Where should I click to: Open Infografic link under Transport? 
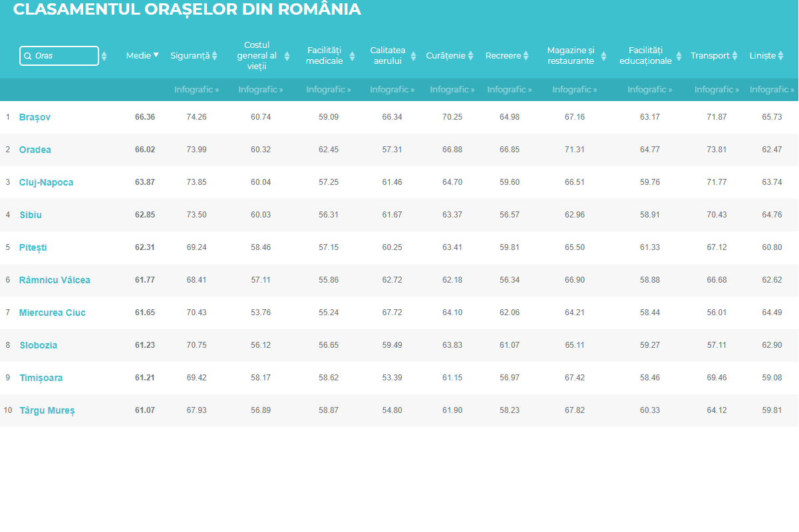click(717, 90)
